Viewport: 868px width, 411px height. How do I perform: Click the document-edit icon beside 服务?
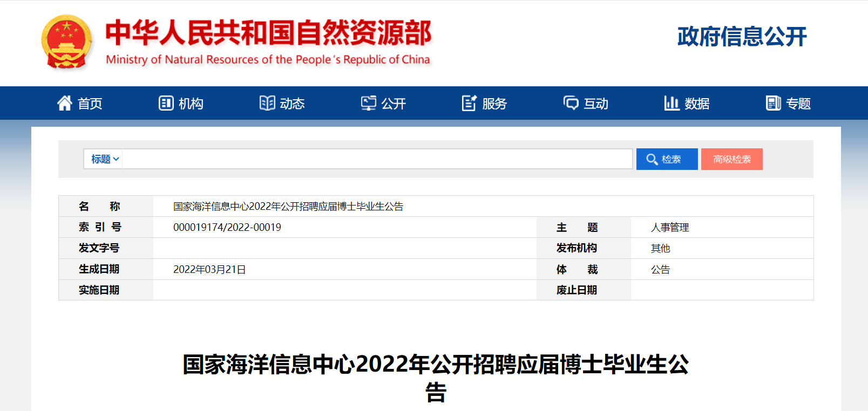point(470,103)
